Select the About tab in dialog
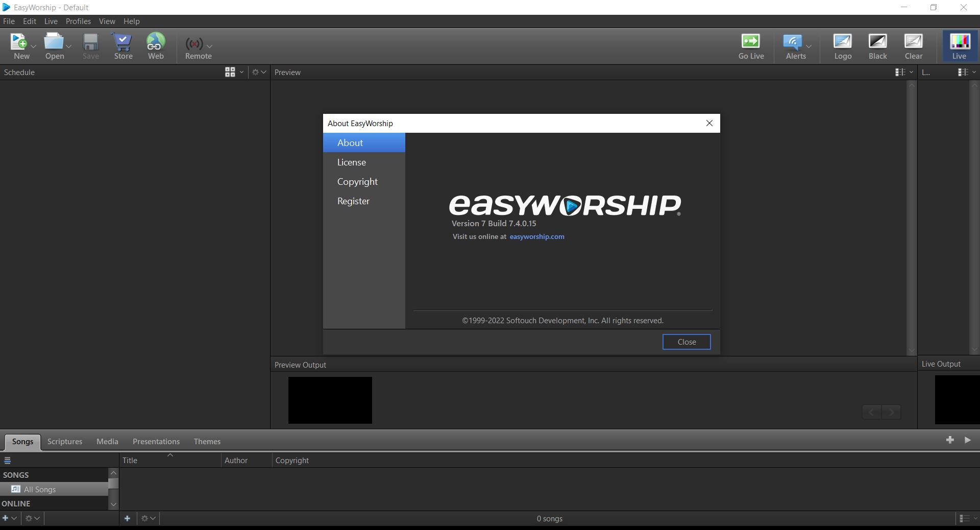 tap(364, 143)
